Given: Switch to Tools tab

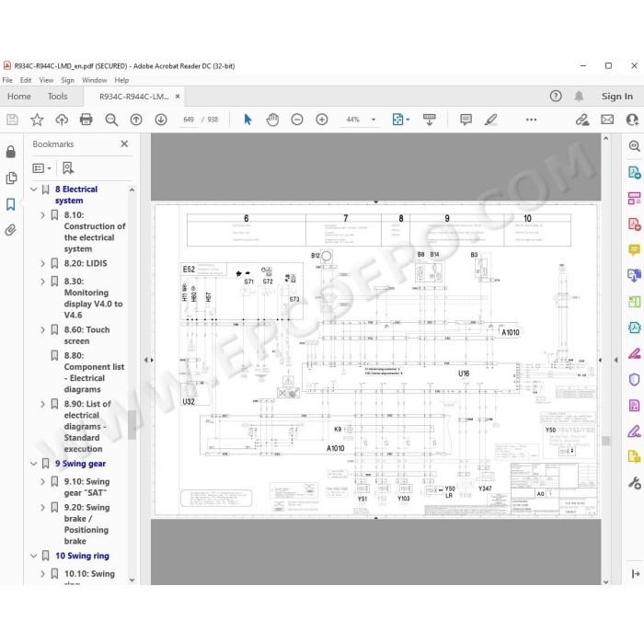Looking at the screenshot, I should click(x=57, y=96).
